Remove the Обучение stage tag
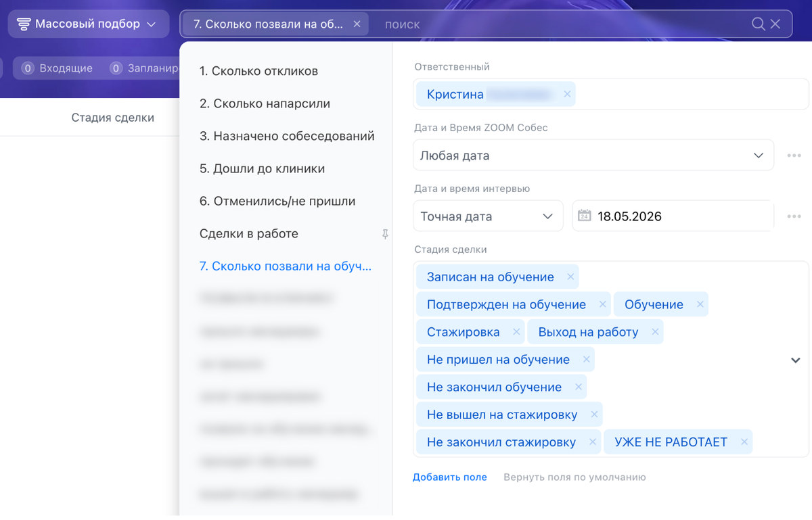812x520 pixels. (x=700, y=304)
